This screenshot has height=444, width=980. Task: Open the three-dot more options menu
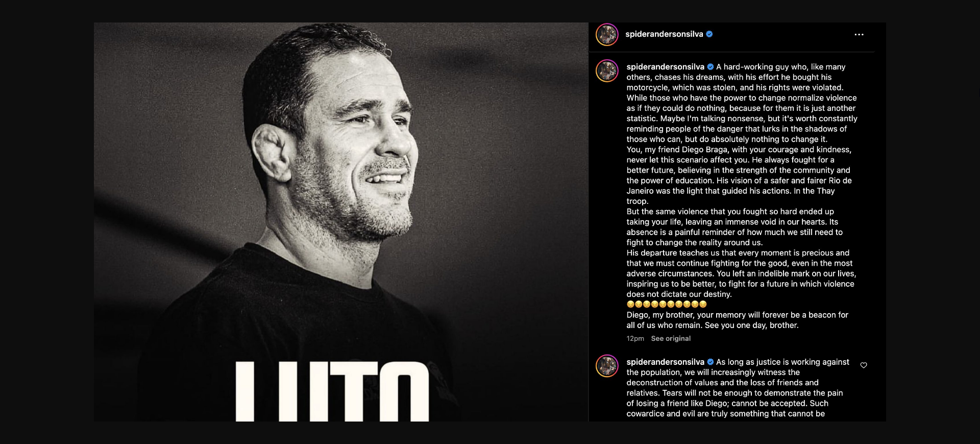click(x=859, y=35)
